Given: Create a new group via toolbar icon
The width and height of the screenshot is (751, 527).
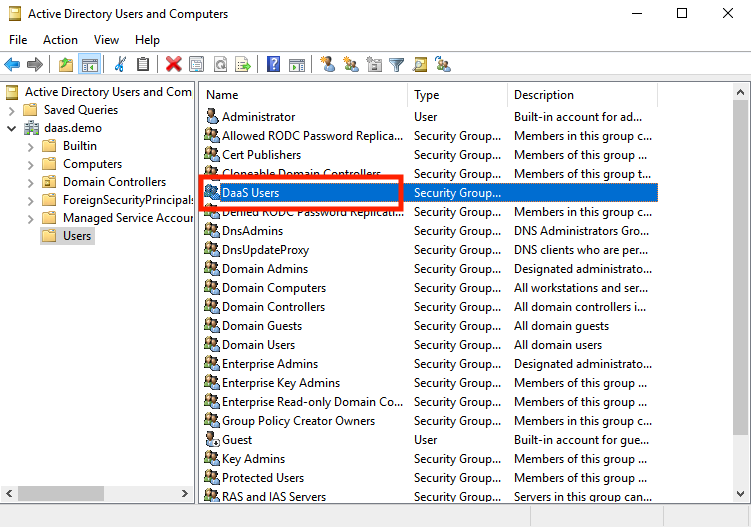Looking at the screenshot, I should pos(351,64).
